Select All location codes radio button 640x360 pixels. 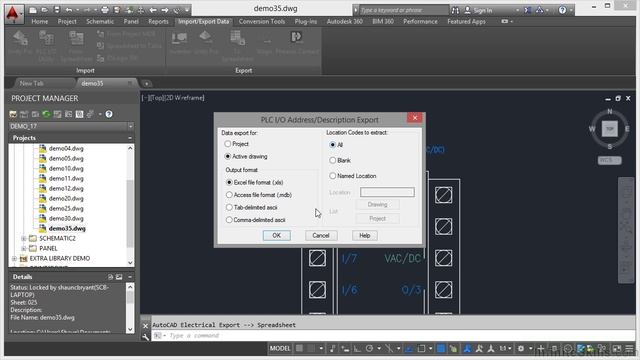point(333,144)
